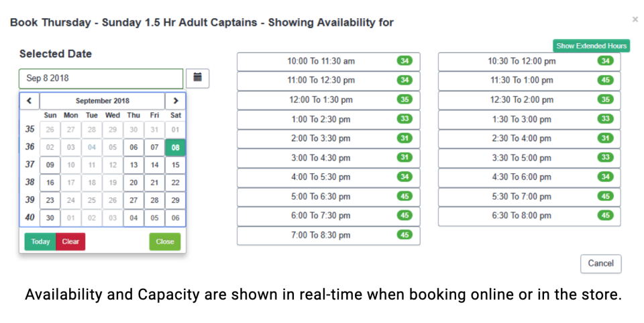Cancel the booking dialog
644x323 pixels.
point(600,263)
